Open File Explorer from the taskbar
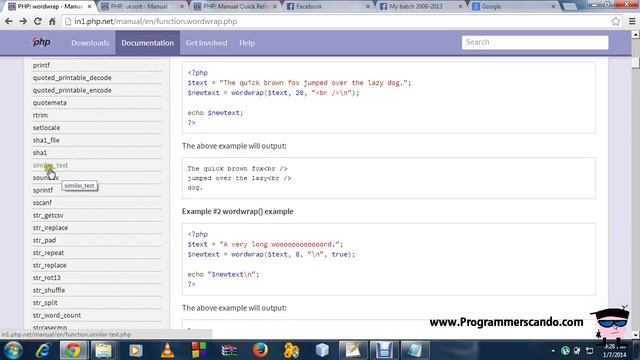The width and height of the screenshot is (640, 360). pos(104,350)
